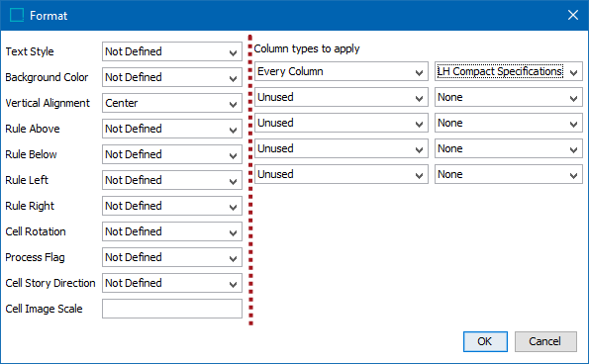589x364 pixels.
Task: Open the Text Style dropdown
Action: (172, 51)
